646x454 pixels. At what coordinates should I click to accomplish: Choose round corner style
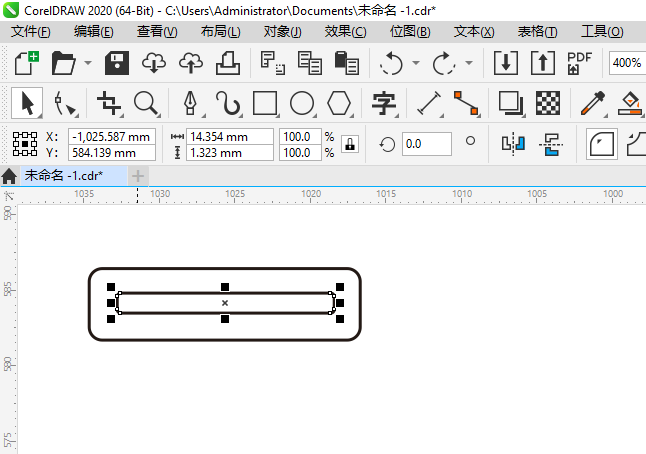[602, 144]
